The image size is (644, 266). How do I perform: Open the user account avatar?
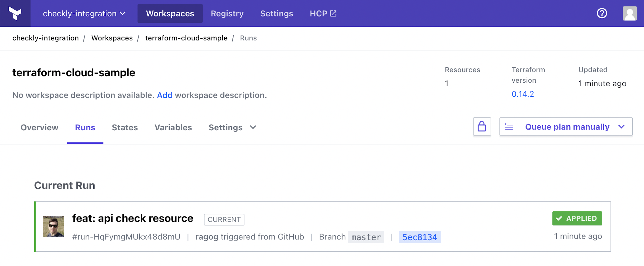[x=629, y=13]
